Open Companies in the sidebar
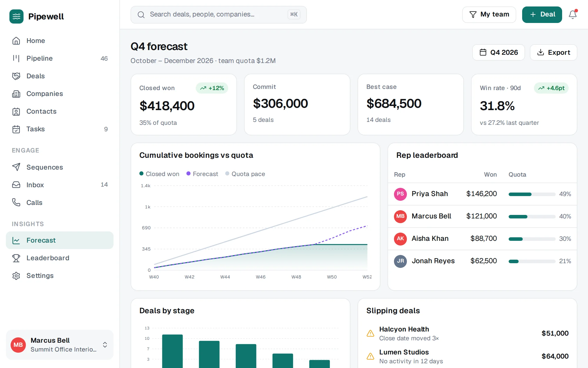 tap(60, 94)
